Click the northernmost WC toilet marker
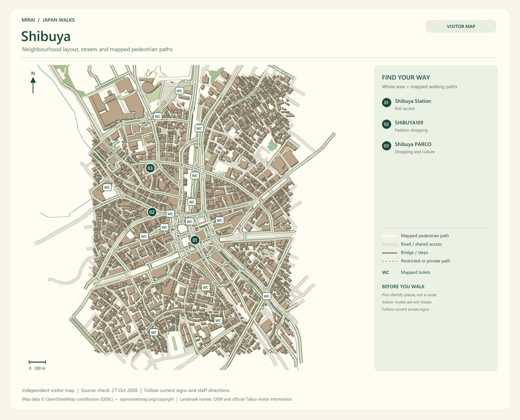This screenshot has width=520, height=420. tap(179, 91)
